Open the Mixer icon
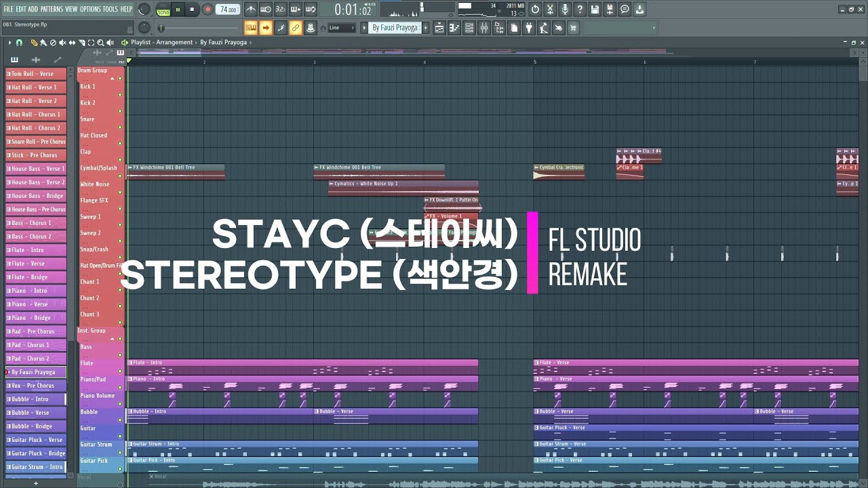Screen dimensions: 868x488 (x=484, y=28)
